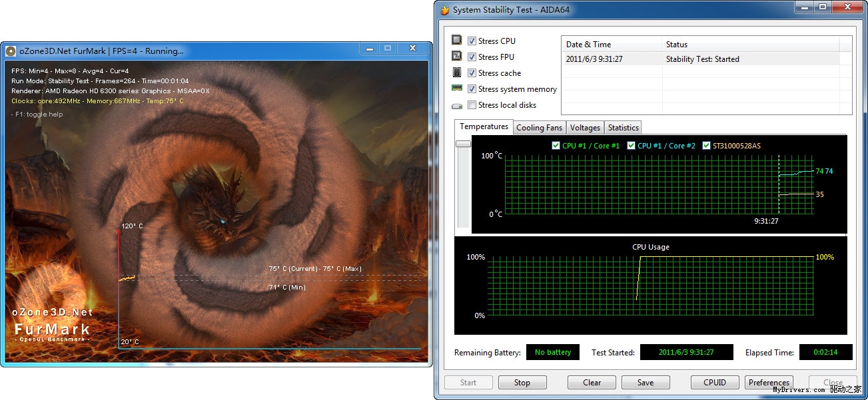Click the FPU icon beside Stress FPU
The width and height of the screenshot is (868, 400).
(457, 57)
